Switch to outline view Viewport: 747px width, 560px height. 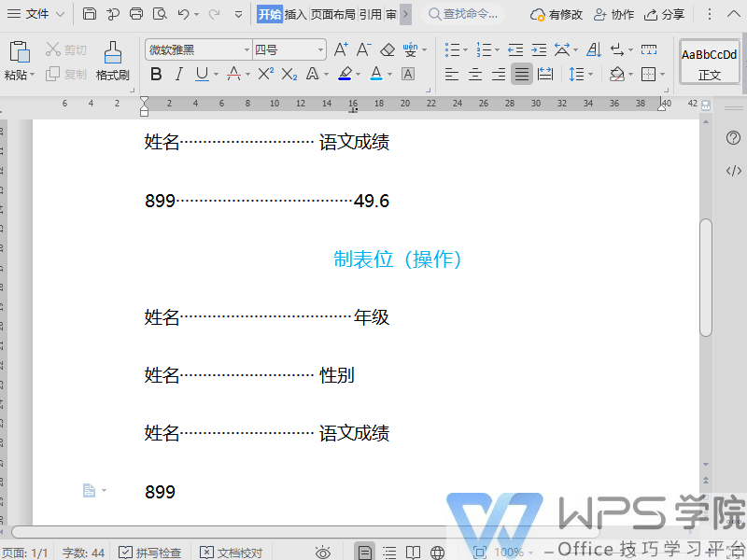coord(389,553)
